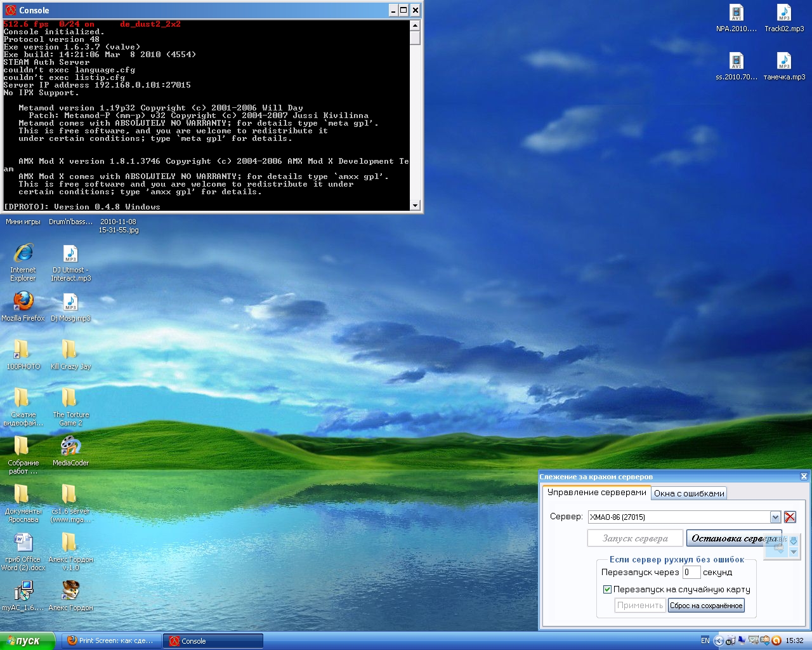Switch to Print Screen Firefox taskbar window

click(x=112, y=640)
